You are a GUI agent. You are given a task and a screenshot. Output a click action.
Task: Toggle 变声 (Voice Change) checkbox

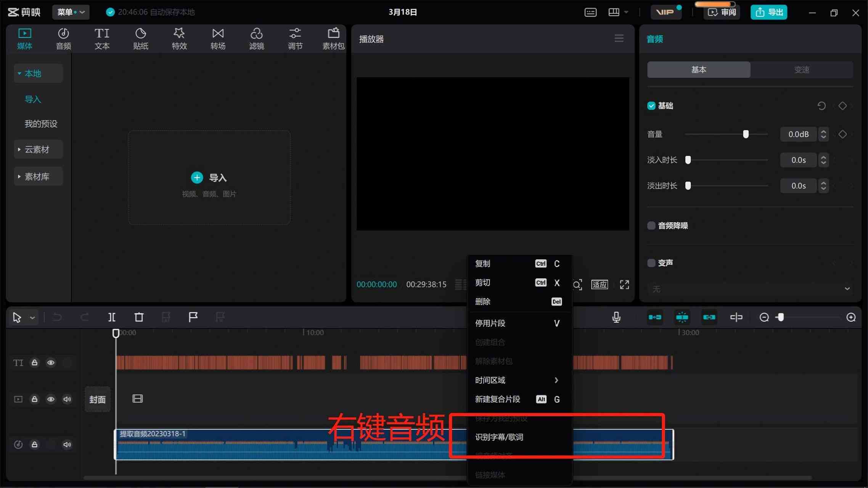(x=652, y=262)
